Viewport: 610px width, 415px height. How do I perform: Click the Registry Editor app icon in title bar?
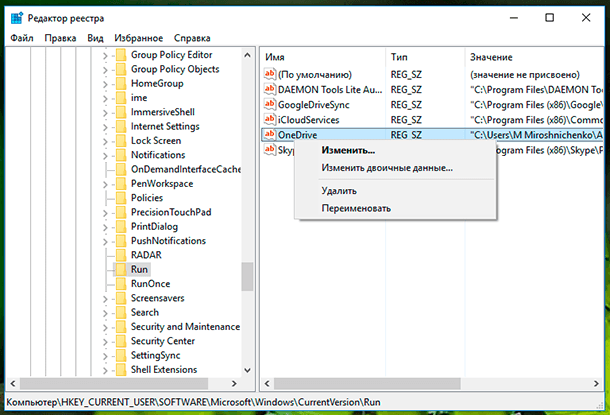(17, 18)
